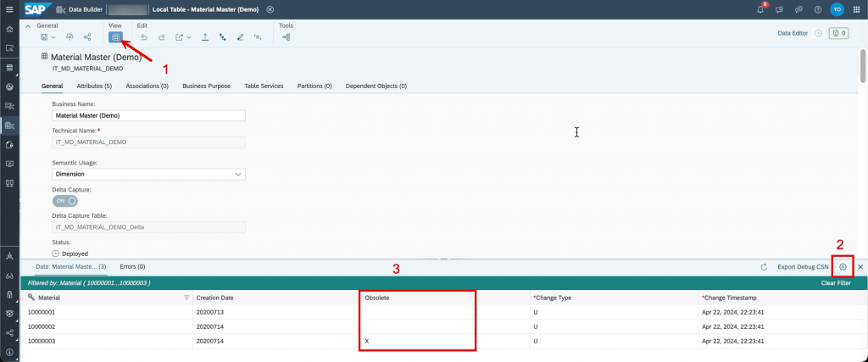This screenshot has width=868, height=362.
Task: Click the deploy icon in General toolbar
Action: point(70,37)
